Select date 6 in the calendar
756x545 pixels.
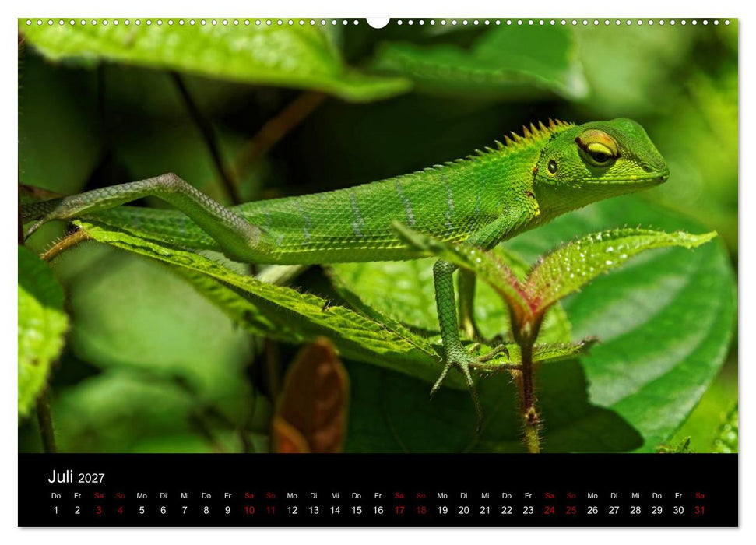(163, 510)
